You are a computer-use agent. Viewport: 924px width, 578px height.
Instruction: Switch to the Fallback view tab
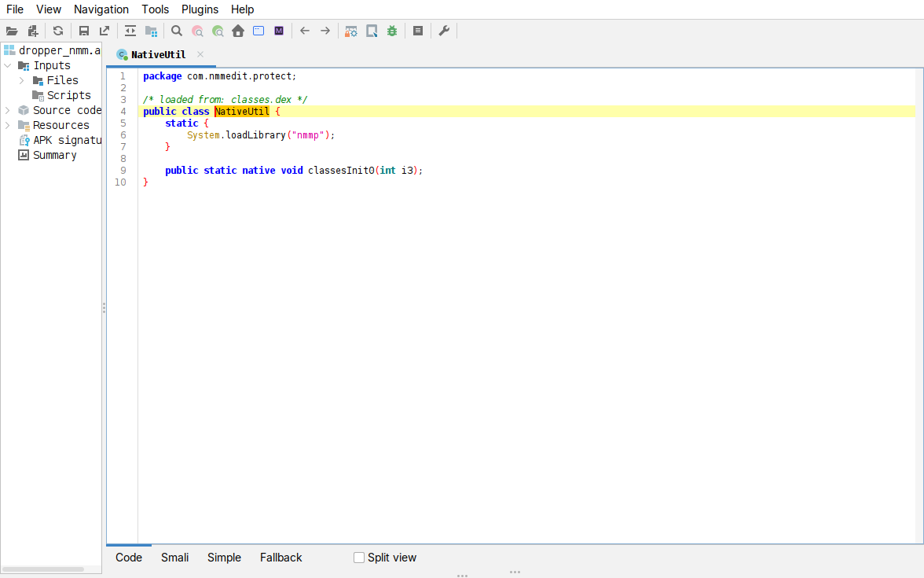tap(281, 558)
